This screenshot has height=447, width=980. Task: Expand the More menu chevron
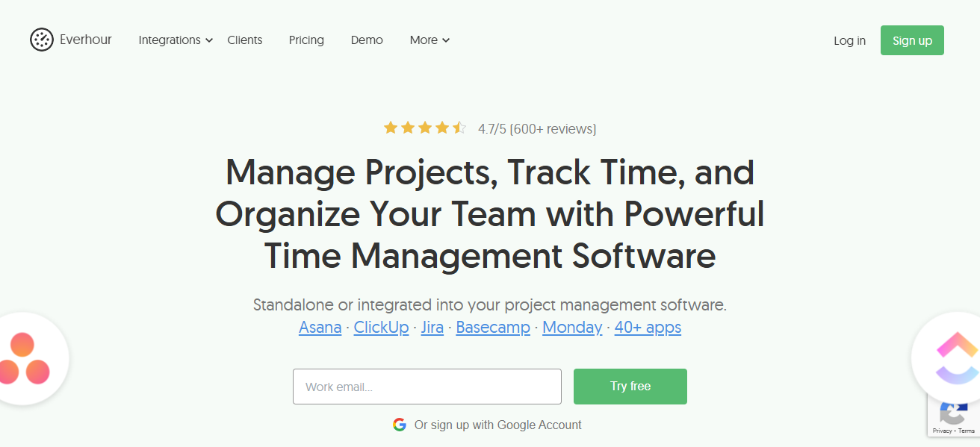click(x=446, y=40)
